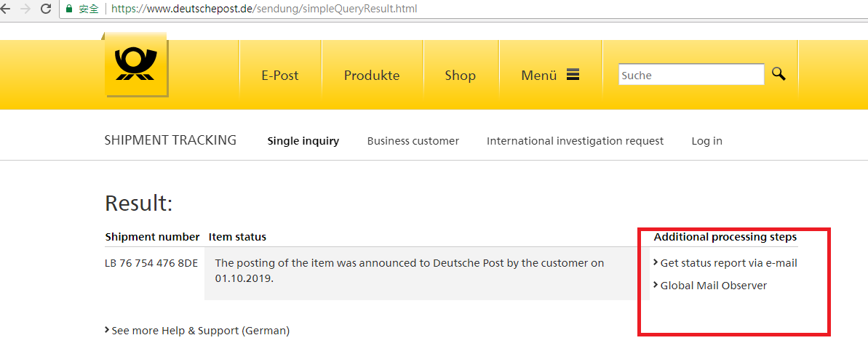This screenshot has height=359, width=868.
Task: Focus the Suche search field
Action: pos(691,75)
